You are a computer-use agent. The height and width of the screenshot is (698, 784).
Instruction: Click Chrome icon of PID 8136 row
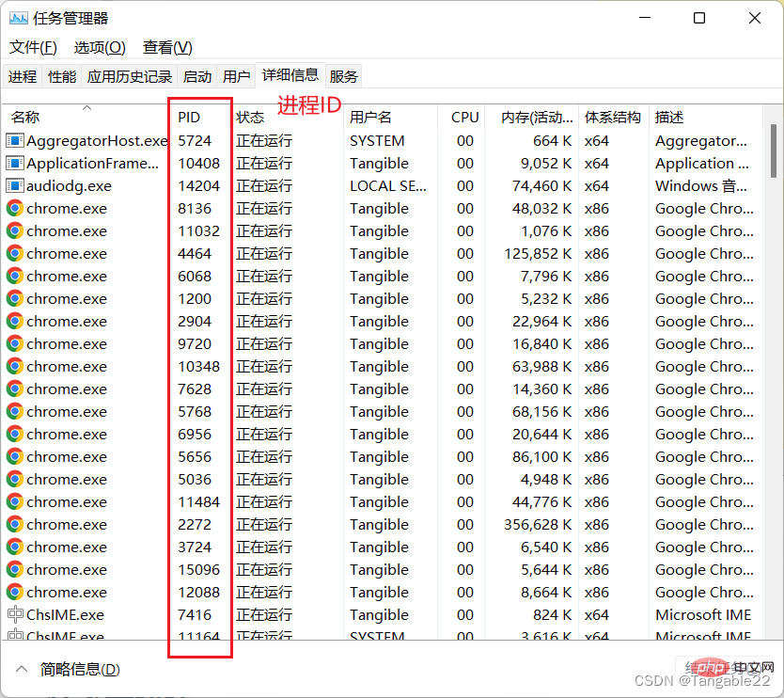15,208
